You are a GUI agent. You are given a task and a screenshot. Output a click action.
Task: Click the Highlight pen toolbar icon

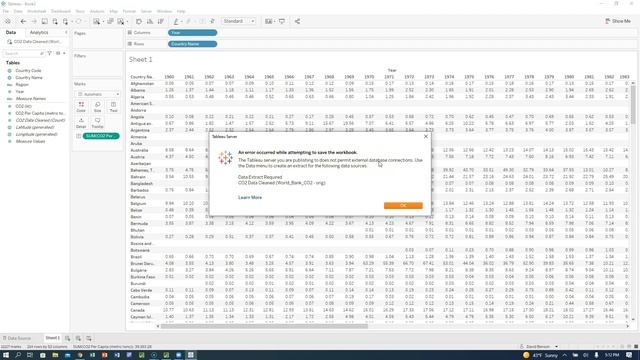tap(176, 21)
